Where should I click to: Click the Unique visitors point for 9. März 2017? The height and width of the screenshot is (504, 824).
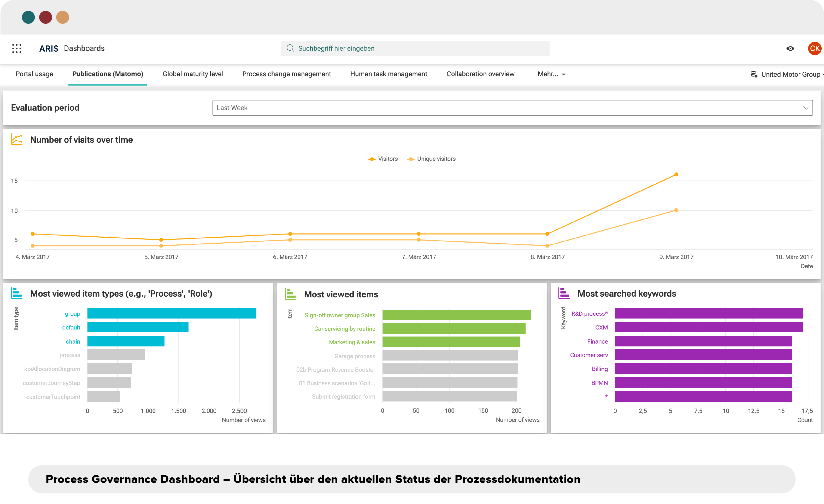676,210
